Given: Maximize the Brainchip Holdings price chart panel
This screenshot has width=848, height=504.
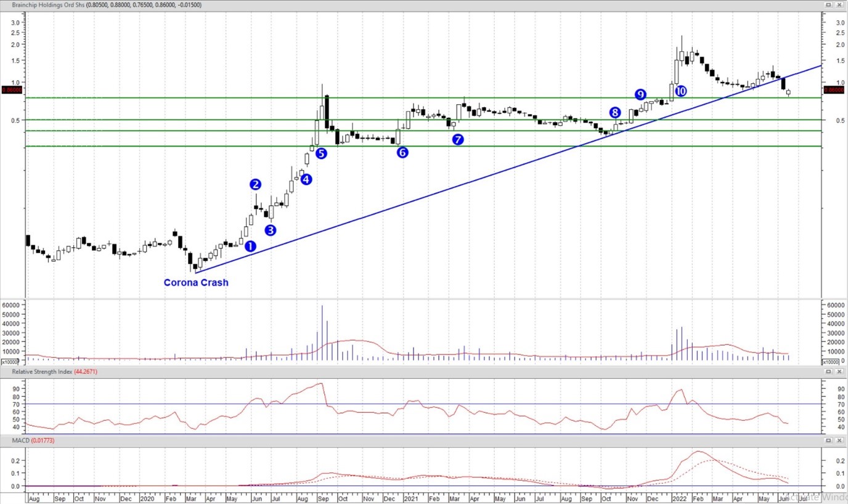Looking at the screenshot, I should click(x=829, y=4).
